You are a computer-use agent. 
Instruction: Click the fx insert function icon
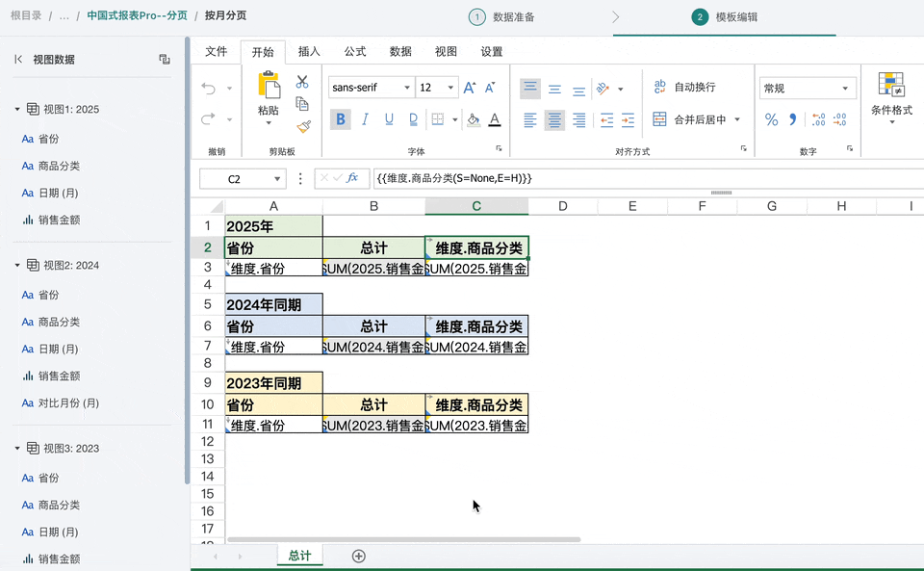point(352,178)
